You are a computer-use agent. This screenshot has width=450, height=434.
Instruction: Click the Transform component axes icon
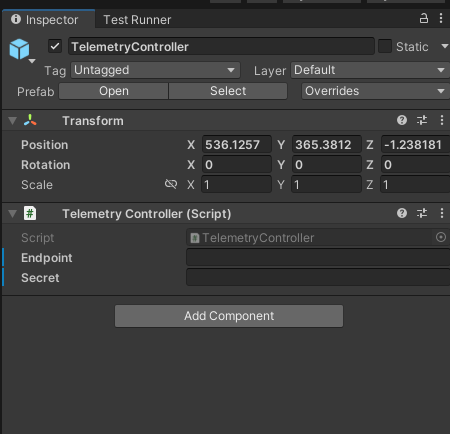point(30,120)
